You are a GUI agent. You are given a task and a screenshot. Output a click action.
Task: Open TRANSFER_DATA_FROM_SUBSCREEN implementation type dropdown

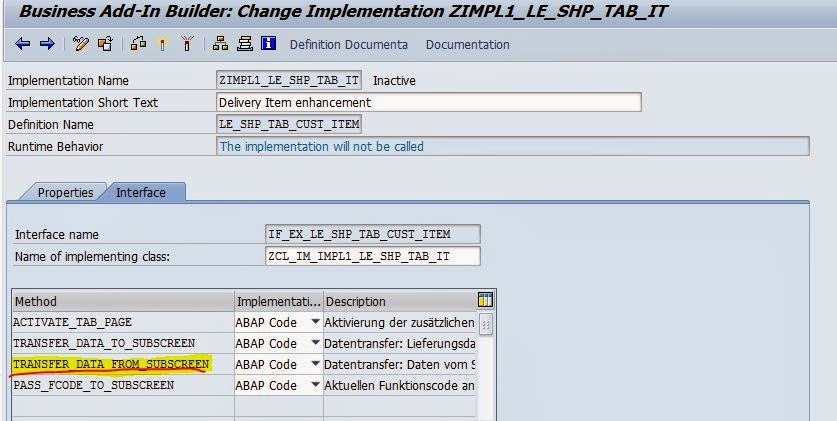pyautogui.click(x=315, y=364)
